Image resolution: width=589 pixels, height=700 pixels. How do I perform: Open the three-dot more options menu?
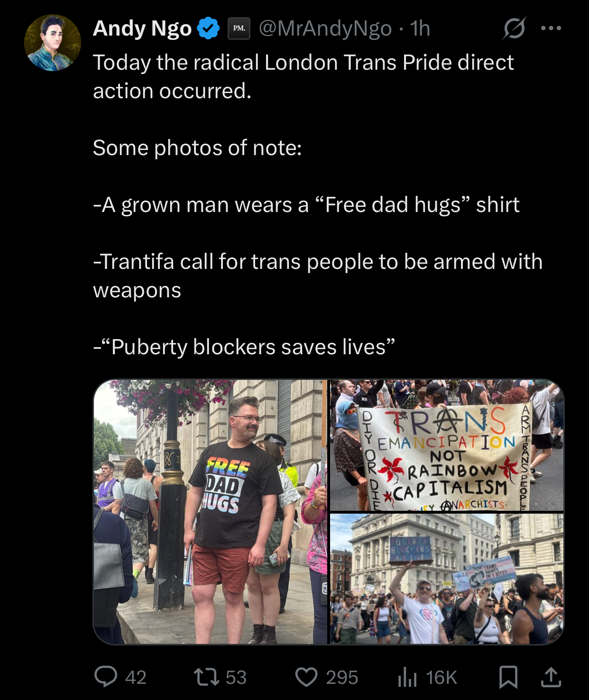[551, 28]
